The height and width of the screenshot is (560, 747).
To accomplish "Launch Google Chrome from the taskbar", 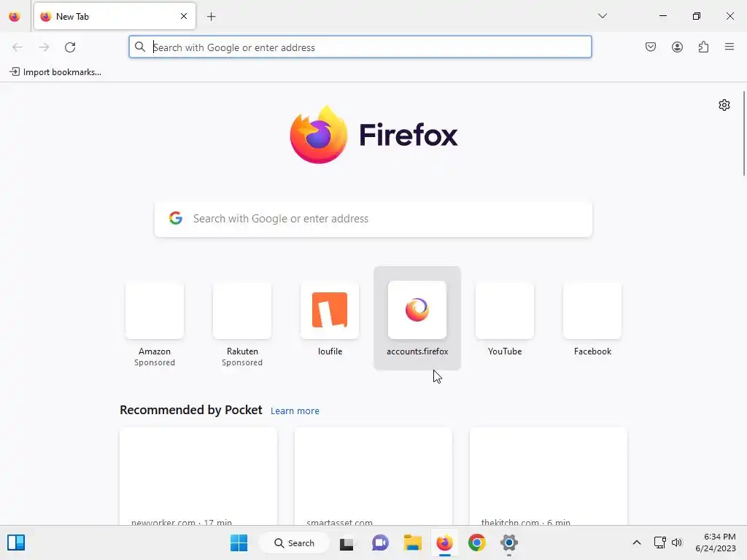I will [477, 542].
